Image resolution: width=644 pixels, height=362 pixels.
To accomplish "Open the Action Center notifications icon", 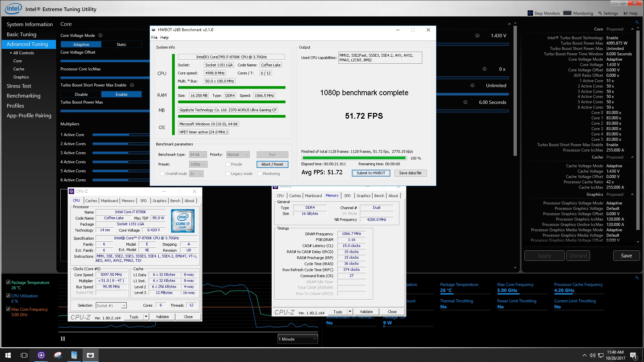I will pyautogui.click(x=633, y=355).
